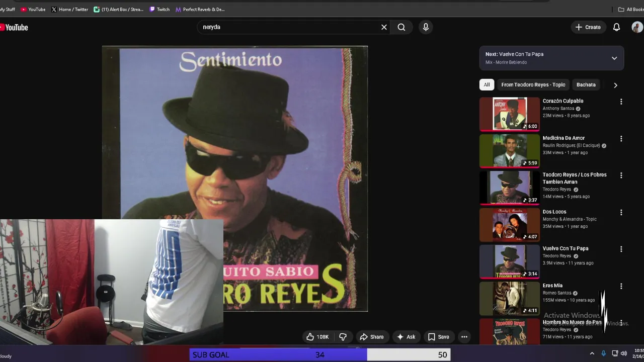
Task: Click the search magnifier button
Action: 401,27
